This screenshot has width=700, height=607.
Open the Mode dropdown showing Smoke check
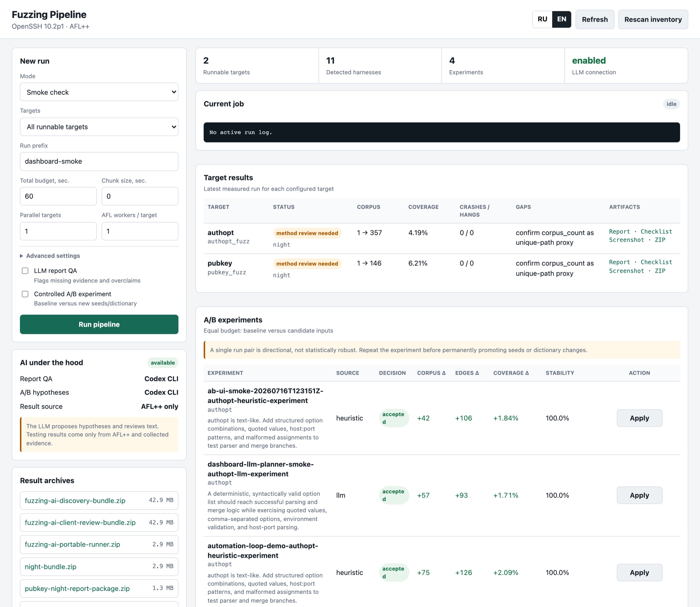pyautogui.click(x=99, y=92)
